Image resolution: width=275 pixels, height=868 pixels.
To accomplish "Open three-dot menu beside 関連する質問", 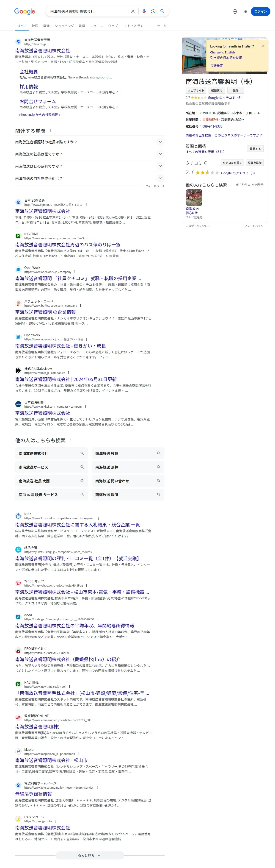I will [50, 131].
